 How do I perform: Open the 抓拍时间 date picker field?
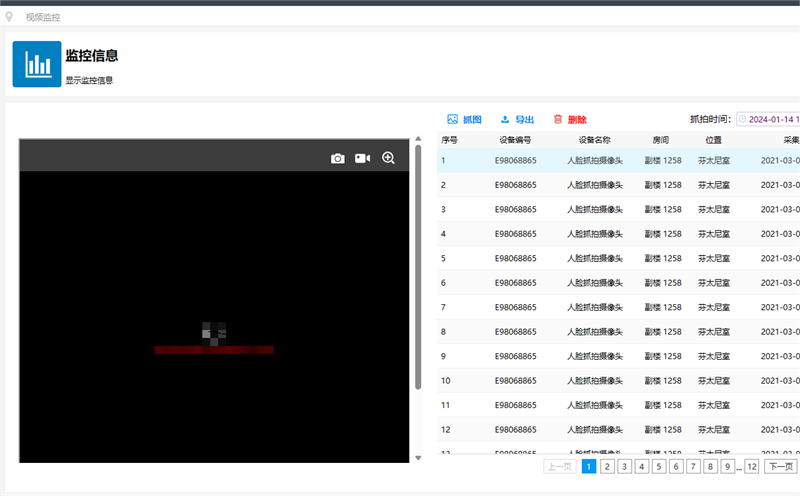pos(768,119)
